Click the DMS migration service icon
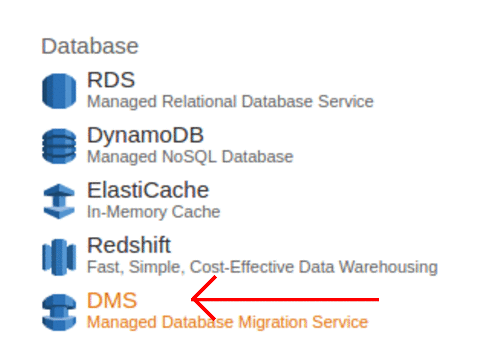Image resolution: width=500 pixels, height=360 pixels. click(59, 312)
